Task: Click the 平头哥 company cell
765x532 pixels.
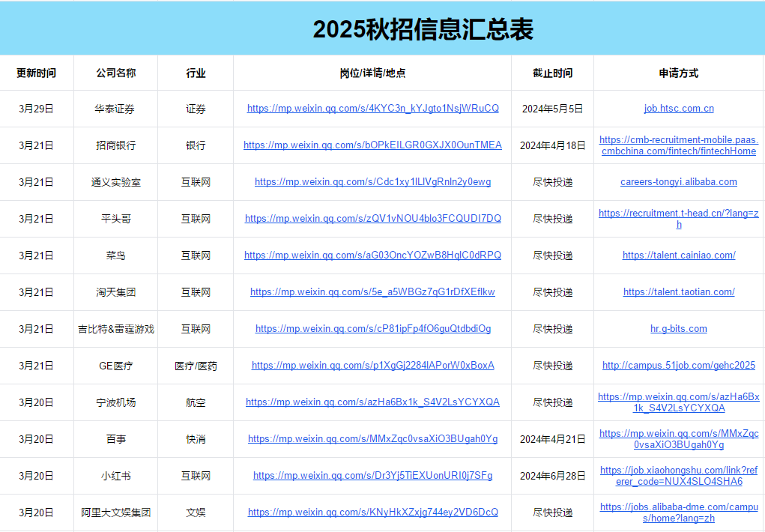Action: pos(115,219)
